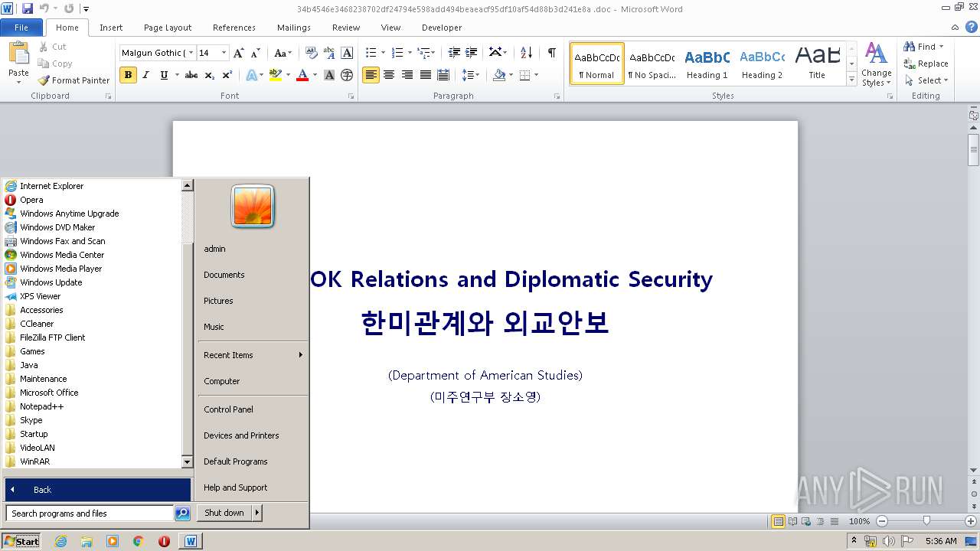980x551 pixels.
Task: Switch to the Insert tab
Action: pyautogui.click(x=111, y=28)
